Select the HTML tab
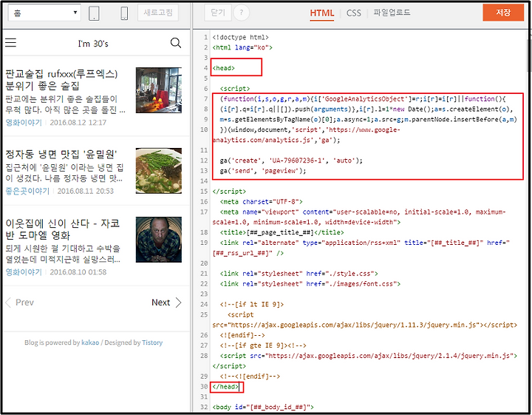The width and height of the screenshot is (532, 415). pyautogui.click(x=321, y=13)
